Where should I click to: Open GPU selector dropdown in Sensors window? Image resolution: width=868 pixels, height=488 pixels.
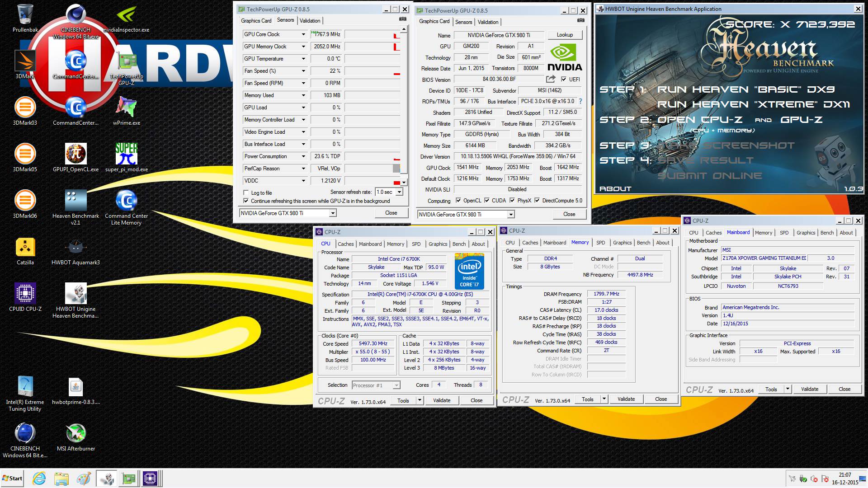(333, 213)
